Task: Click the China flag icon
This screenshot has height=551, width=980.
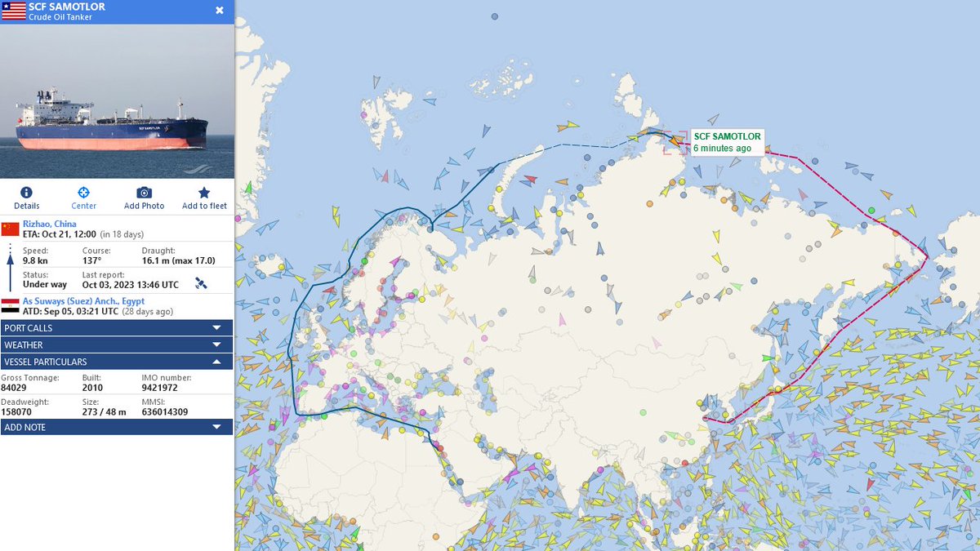Action: 10,228
